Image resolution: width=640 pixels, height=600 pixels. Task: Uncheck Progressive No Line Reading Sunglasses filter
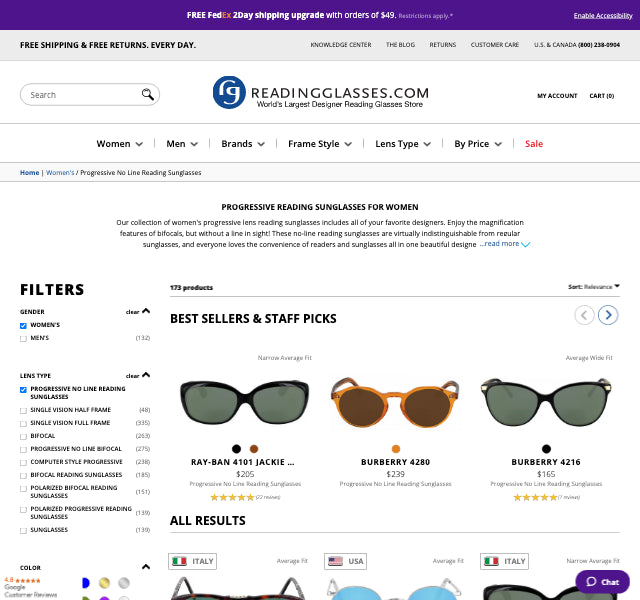click(23, 389)
